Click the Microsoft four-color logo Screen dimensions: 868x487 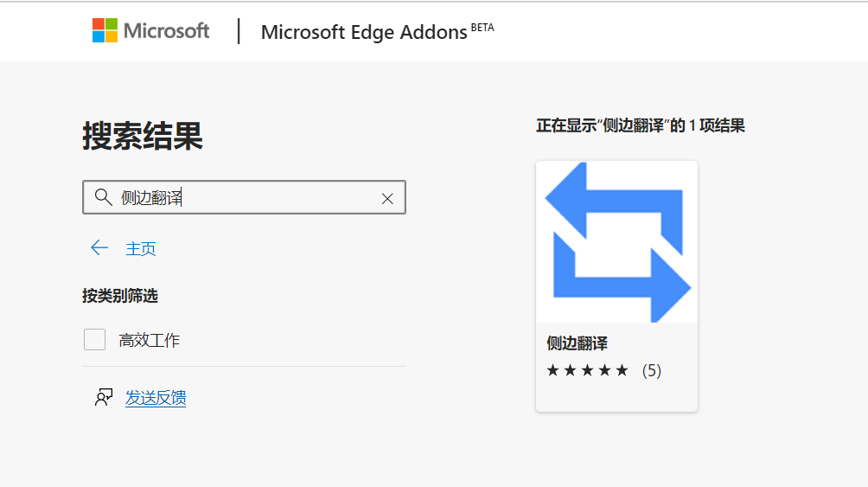[x=105, y=30]
